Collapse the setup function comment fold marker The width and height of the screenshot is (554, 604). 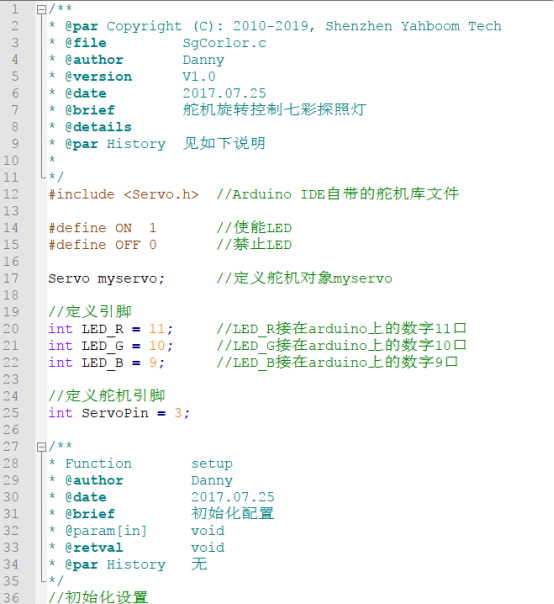pyautogui.click(x=41, y=447)
